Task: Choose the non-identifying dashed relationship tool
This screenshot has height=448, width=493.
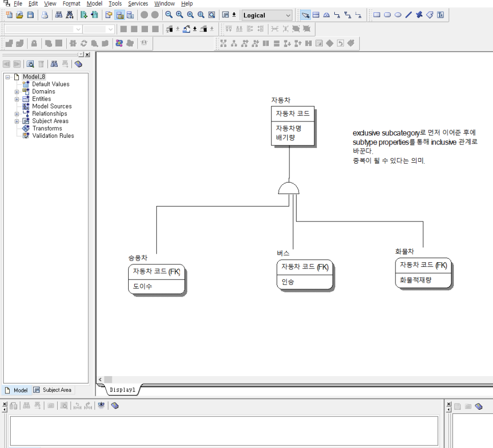Action: click(358, 15)
